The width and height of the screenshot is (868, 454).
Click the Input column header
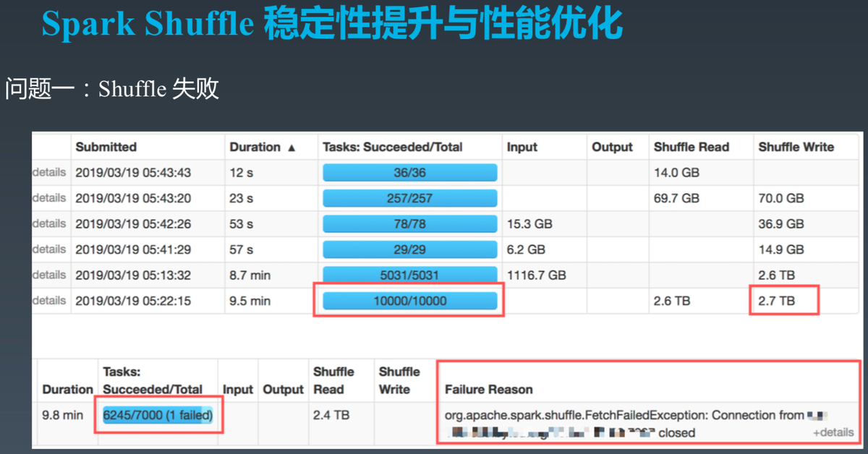522,147
